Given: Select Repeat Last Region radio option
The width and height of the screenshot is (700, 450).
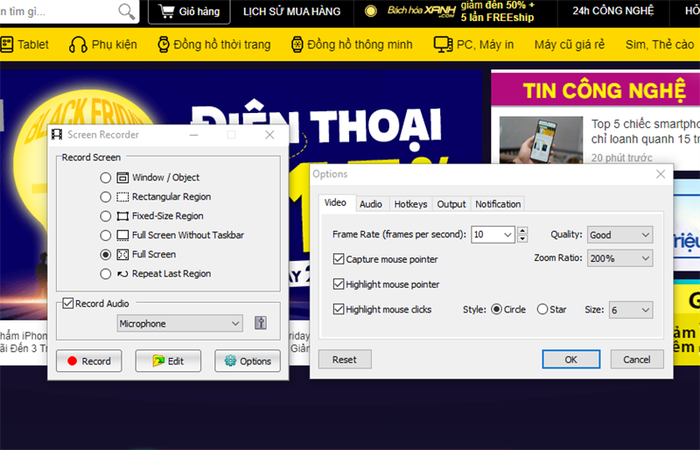Looking at the screenshot, I should click(x=105, y=274).
